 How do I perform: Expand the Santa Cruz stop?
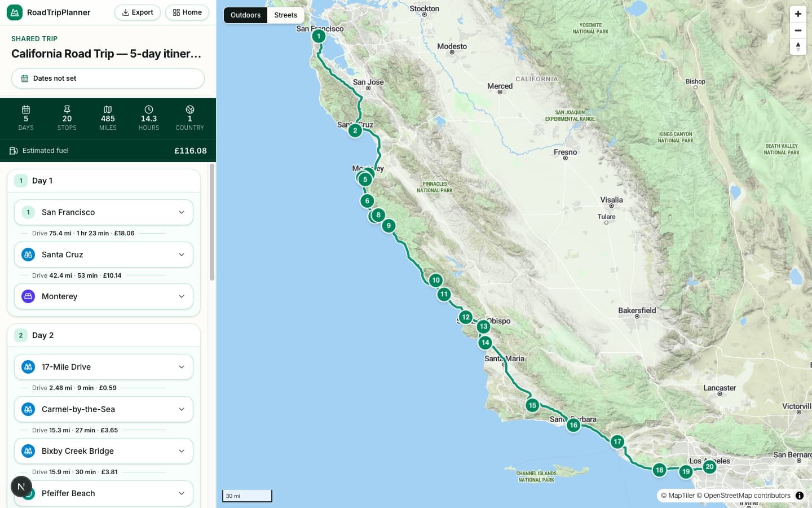coord(104,255)
